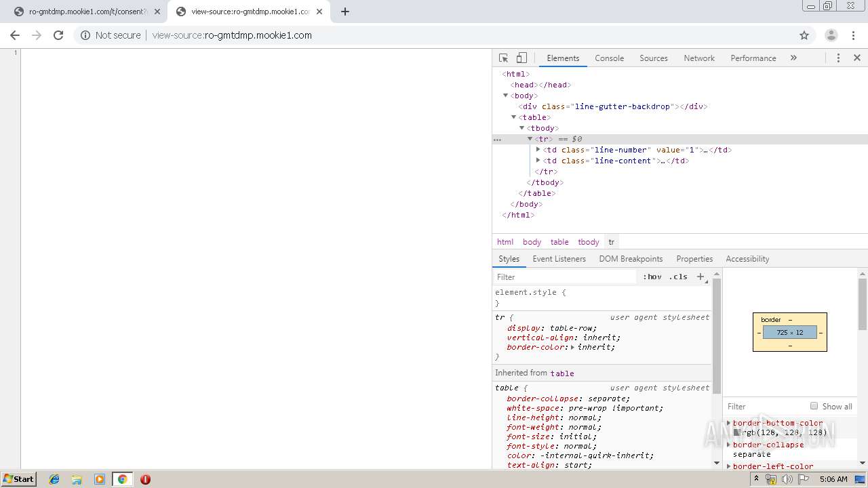Open the Sources tab

[x=654, y=58]
